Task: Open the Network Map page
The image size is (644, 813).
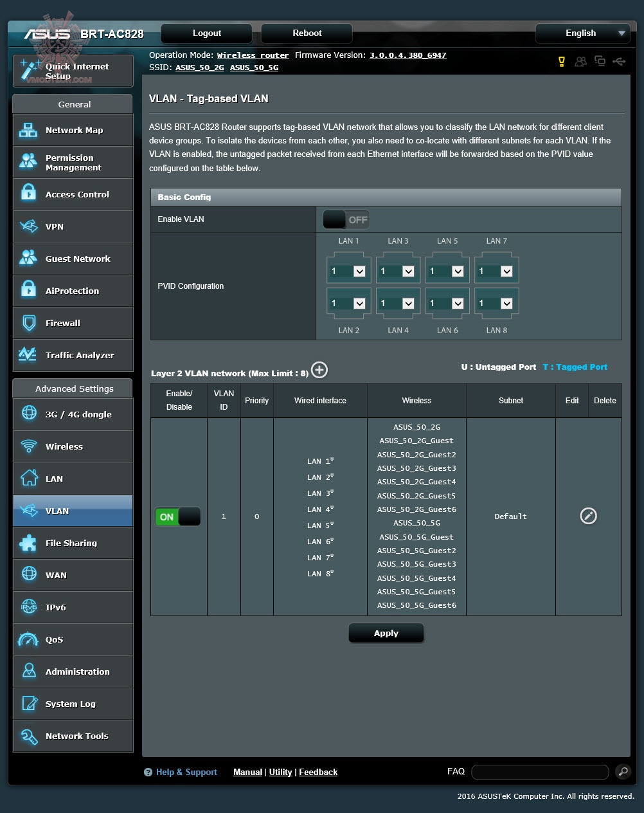Action: (x=73, y=130)
